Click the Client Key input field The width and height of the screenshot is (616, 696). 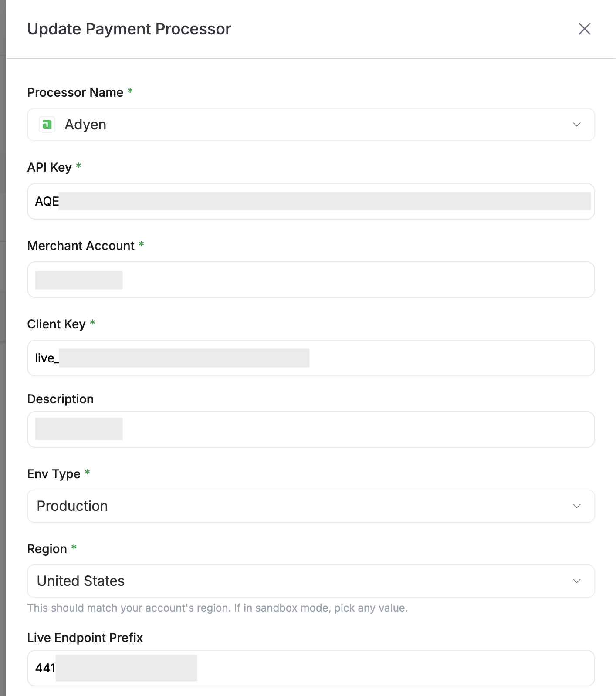coord(311,358)
